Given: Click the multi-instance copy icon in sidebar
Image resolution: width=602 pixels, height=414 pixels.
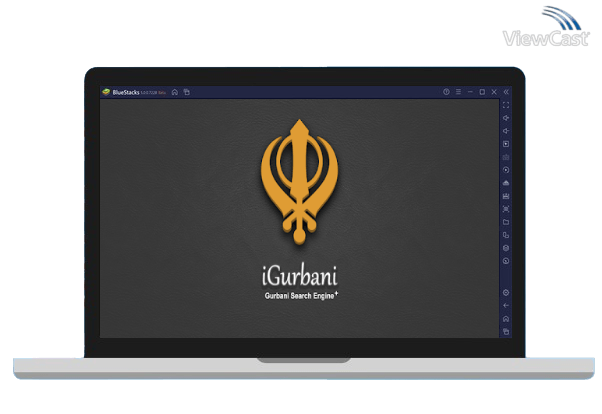Looking at the screenshot, I should tap(506, 235).
